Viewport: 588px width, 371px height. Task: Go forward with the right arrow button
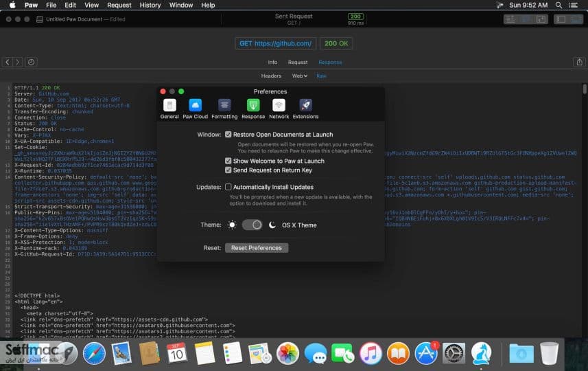pos(17,62)
